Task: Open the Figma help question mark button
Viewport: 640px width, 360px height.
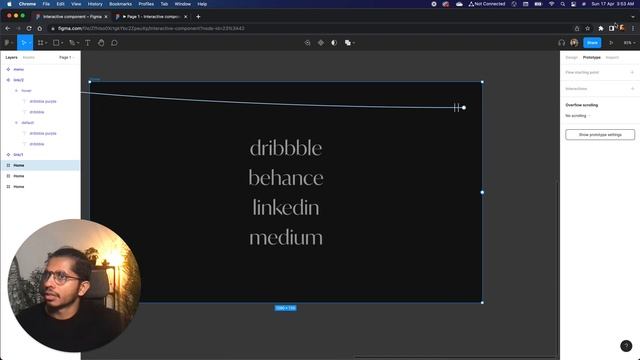Action: point(626,346)
